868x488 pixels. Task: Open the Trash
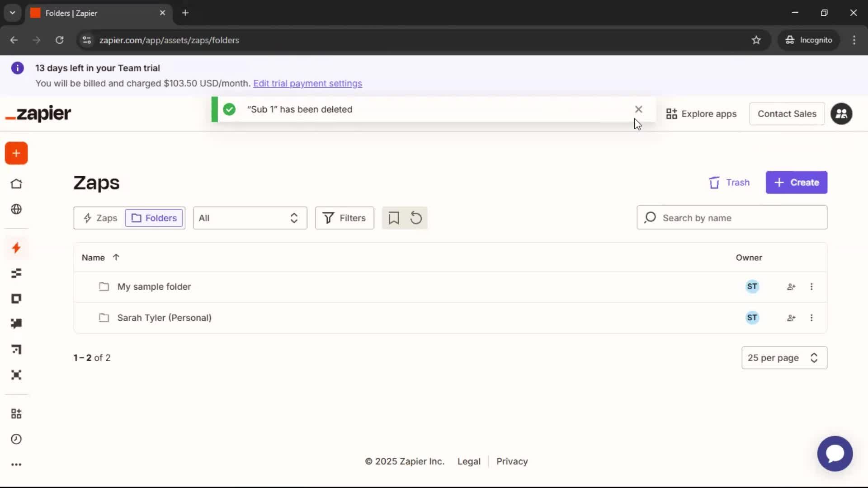click(x=729, y=183)
